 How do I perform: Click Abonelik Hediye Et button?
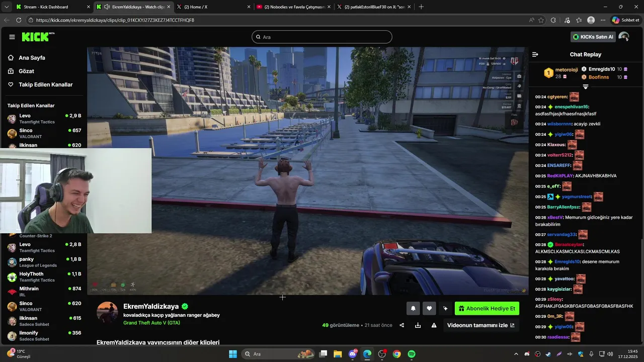(x=487, y=309)
